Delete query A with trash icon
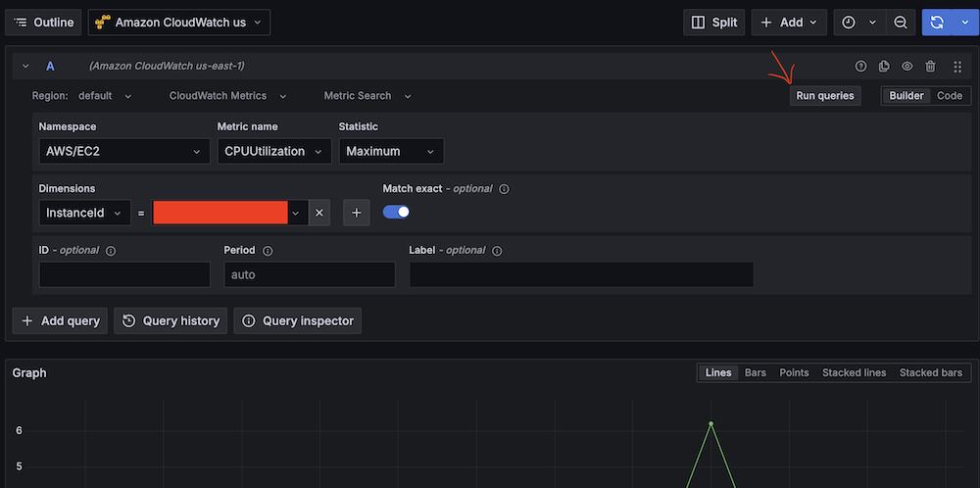 click(x=931, y=66)
